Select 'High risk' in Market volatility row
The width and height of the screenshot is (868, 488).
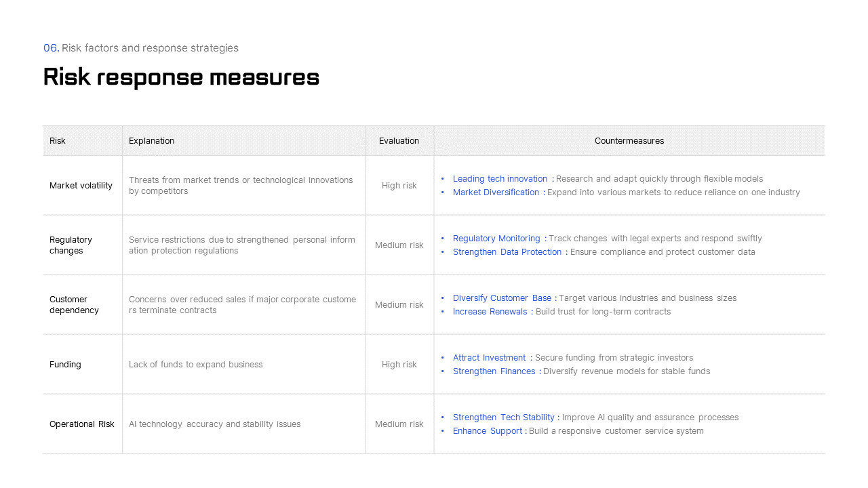click(x=399, y=186)
